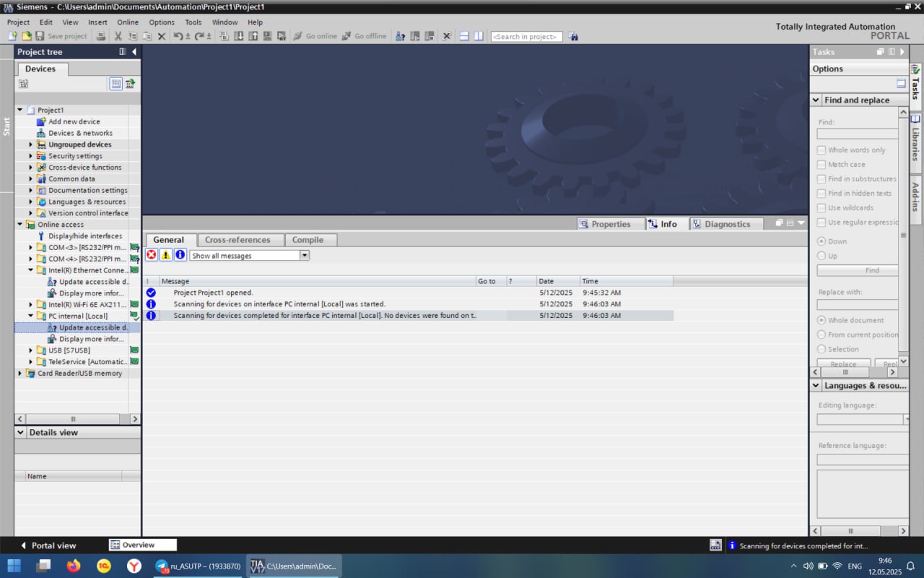Screen dimensions: 924x578
Task: Select PC internal [Local] tree item
Action: pos(78,316)
